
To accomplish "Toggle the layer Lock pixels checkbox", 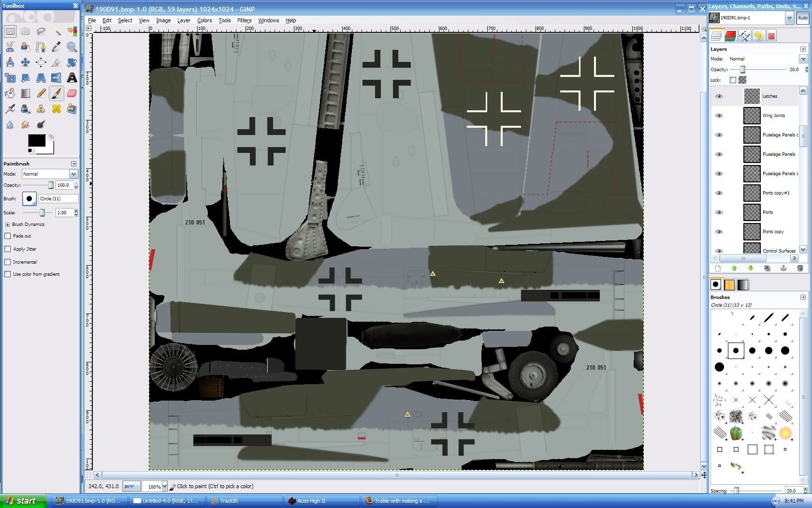I will (x=733, y=80).
